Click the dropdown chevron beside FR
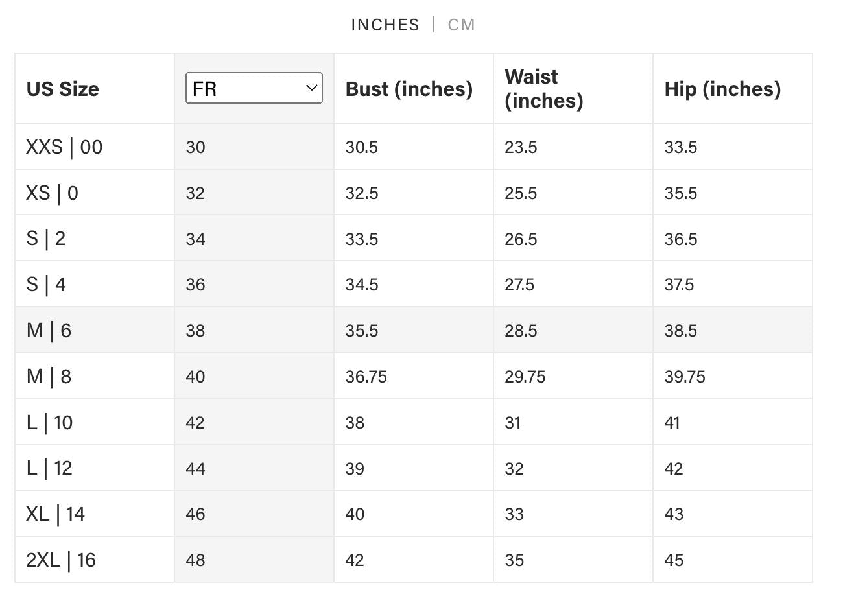 pyautogui.click(x=311, y=88)
